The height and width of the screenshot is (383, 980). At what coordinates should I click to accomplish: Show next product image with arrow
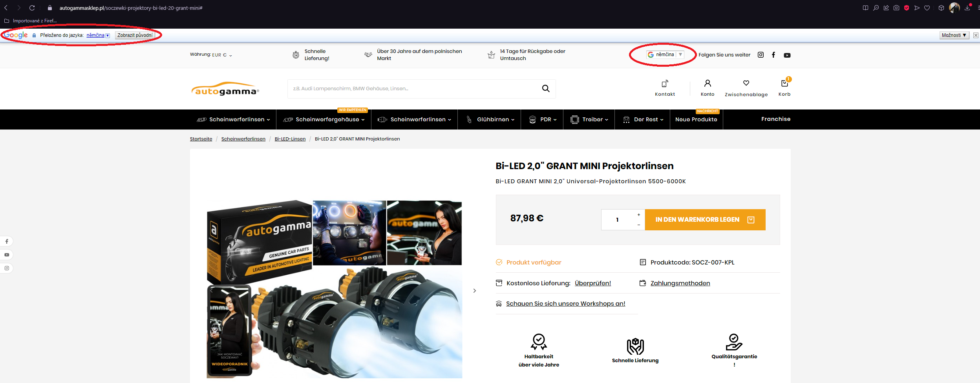point(475,291)
